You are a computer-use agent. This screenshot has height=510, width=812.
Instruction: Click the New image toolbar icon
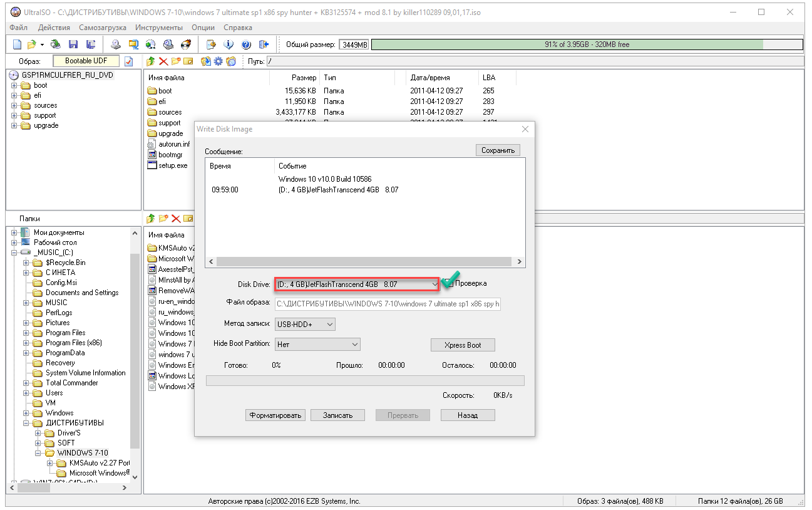coord(18,44)
